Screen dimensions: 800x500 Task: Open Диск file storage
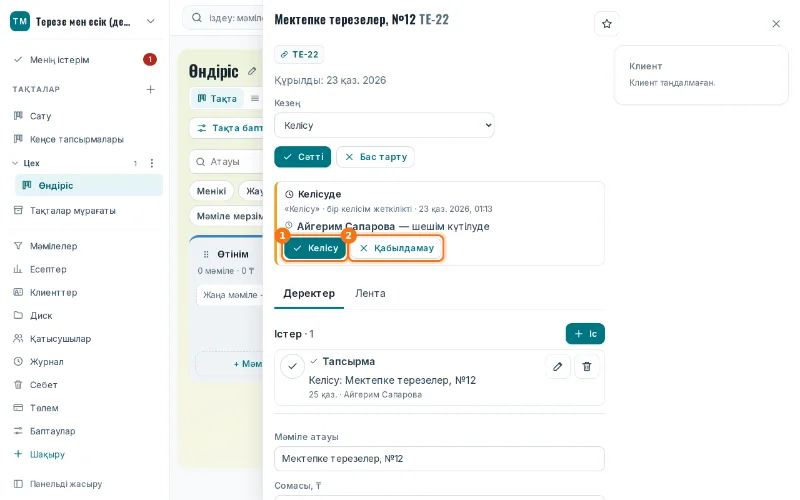click(87, 316)
